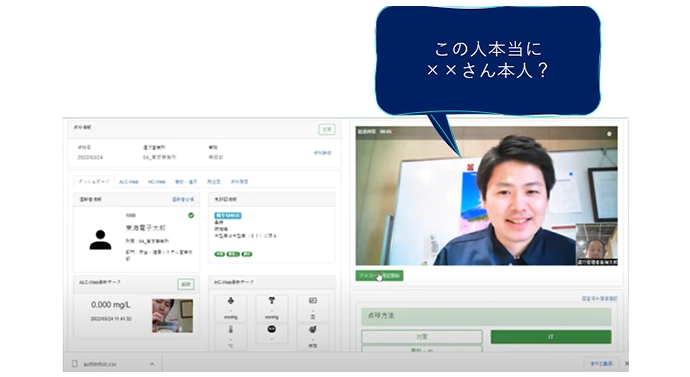The image size is (690, 377).
Task: Open the first dashboard tab
Action: click(94, 182)
